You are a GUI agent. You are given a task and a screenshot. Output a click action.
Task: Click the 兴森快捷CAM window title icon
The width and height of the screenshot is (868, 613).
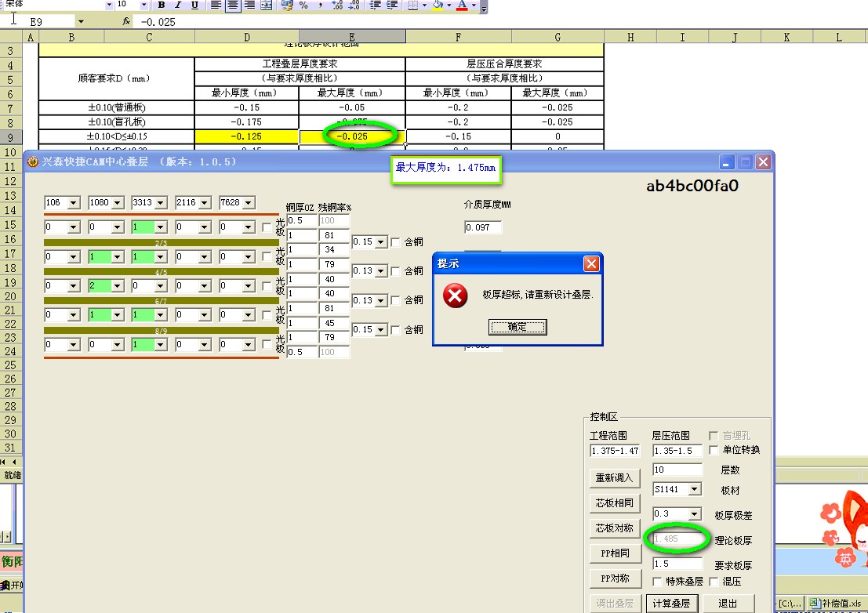pyautogui.click(x=33, y=161)
